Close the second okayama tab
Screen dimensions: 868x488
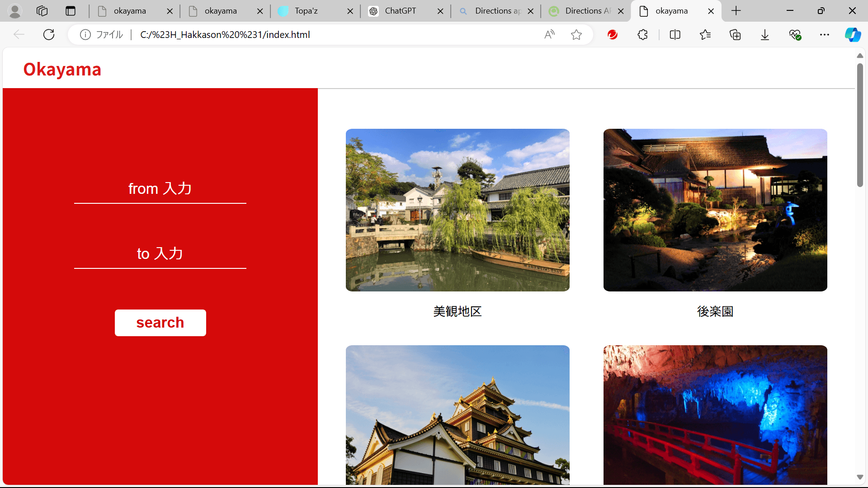click(x=260, y=11)
